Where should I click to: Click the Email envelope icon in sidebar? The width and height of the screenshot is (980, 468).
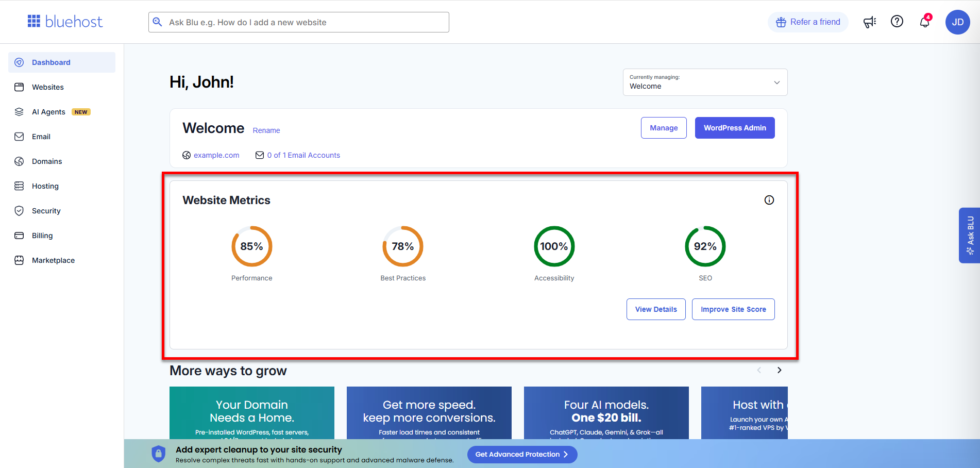tap(19, 137)
